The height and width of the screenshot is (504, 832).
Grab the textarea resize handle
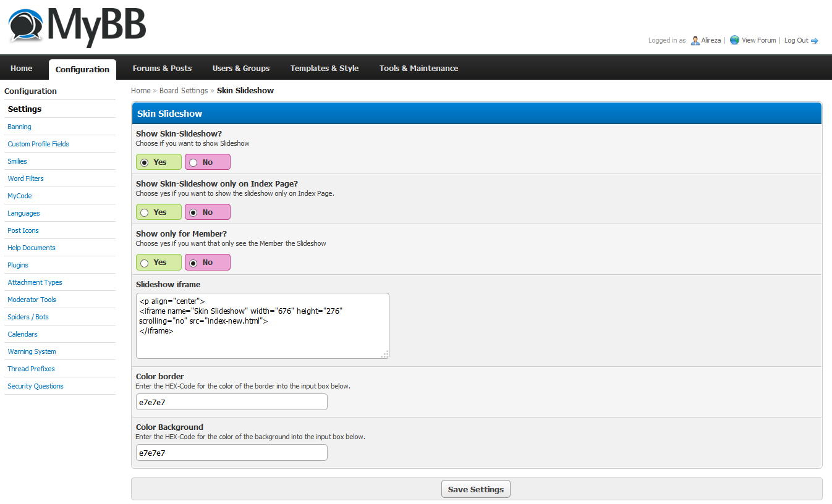[x=385, y=355]
